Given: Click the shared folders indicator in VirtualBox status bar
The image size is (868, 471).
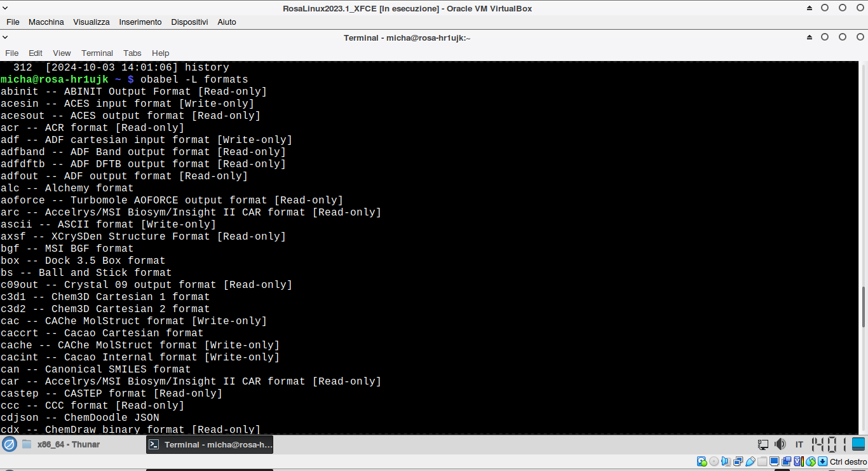Looking at the screenshot, I should (x=763, y=461).
